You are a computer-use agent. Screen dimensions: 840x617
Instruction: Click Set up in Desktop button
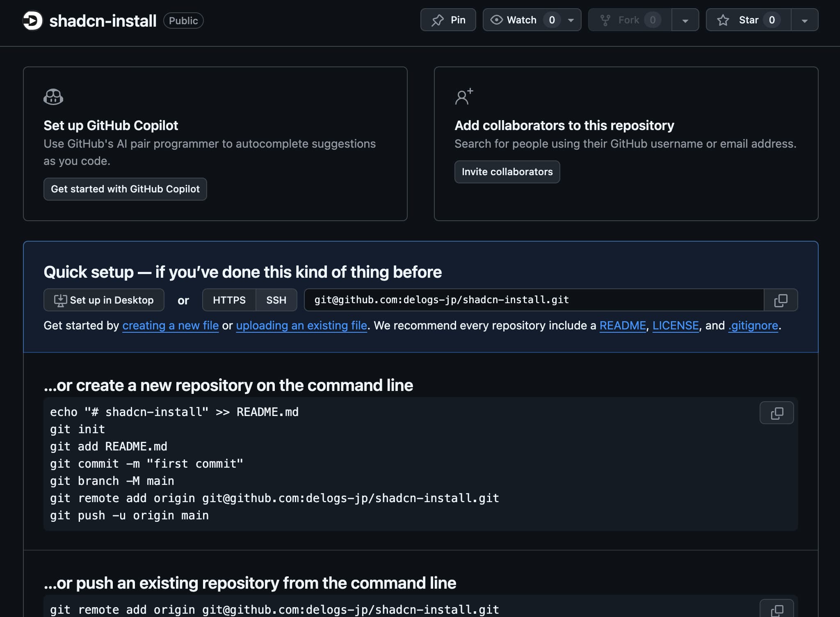tap(104, 300)
